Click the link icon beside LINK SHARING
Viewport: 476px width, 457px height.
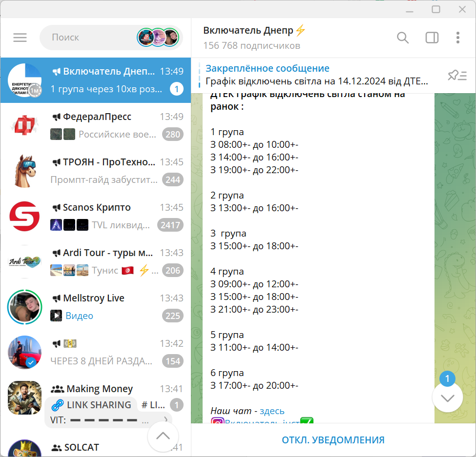pos(58,405)
